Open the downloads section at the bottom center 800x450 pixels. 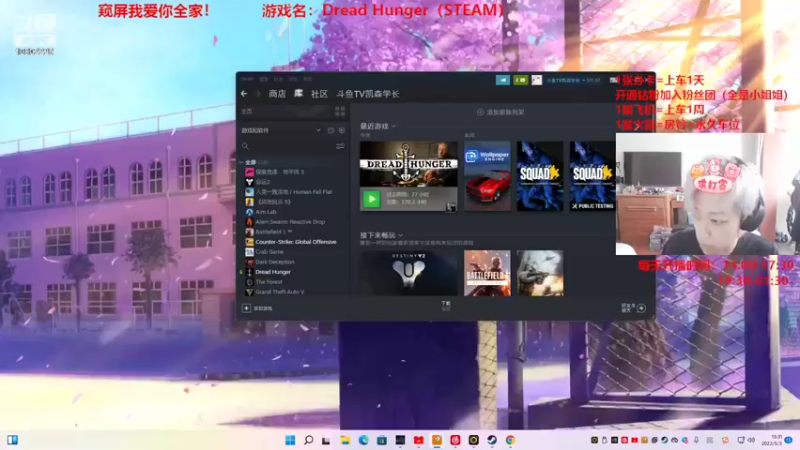pyautogui.click(x=446, y=306)
